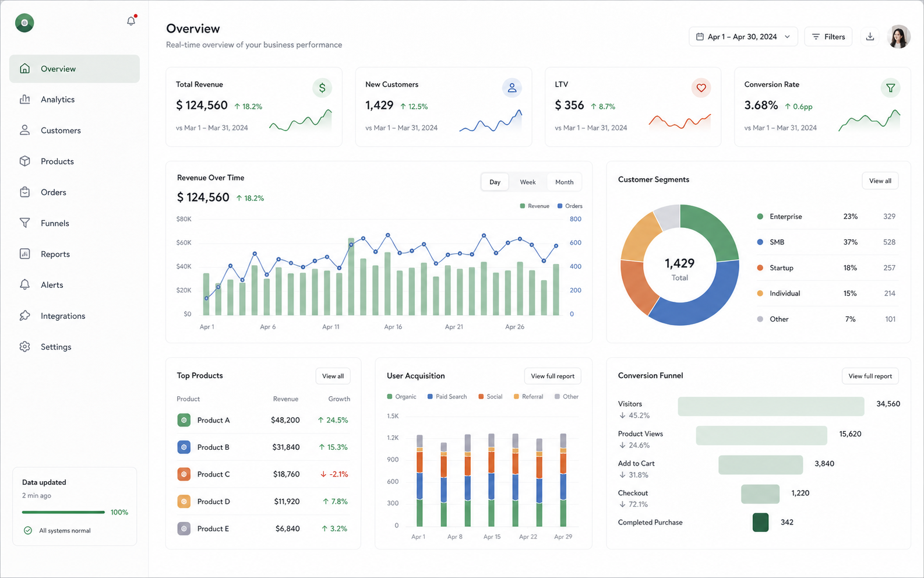This screenshot has width=924, height=578.
Task: Click the Product D yellow icon
Action: coord(184,502)
